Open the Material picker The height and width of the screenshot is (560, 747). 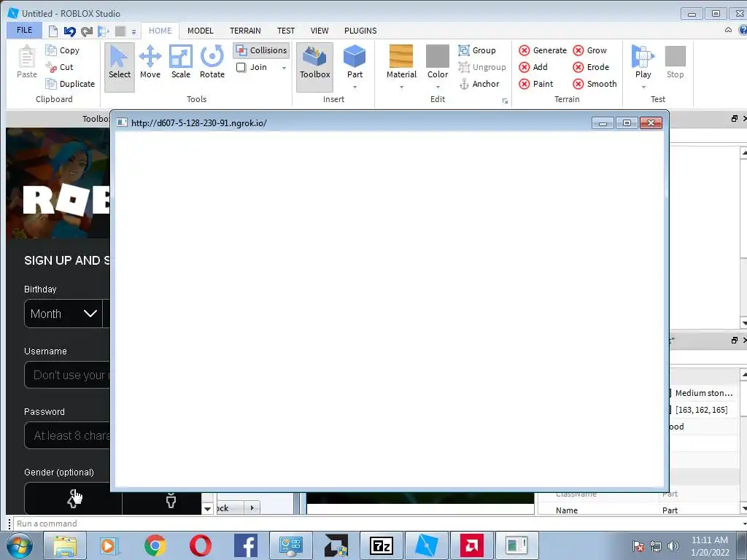(401, 61)
